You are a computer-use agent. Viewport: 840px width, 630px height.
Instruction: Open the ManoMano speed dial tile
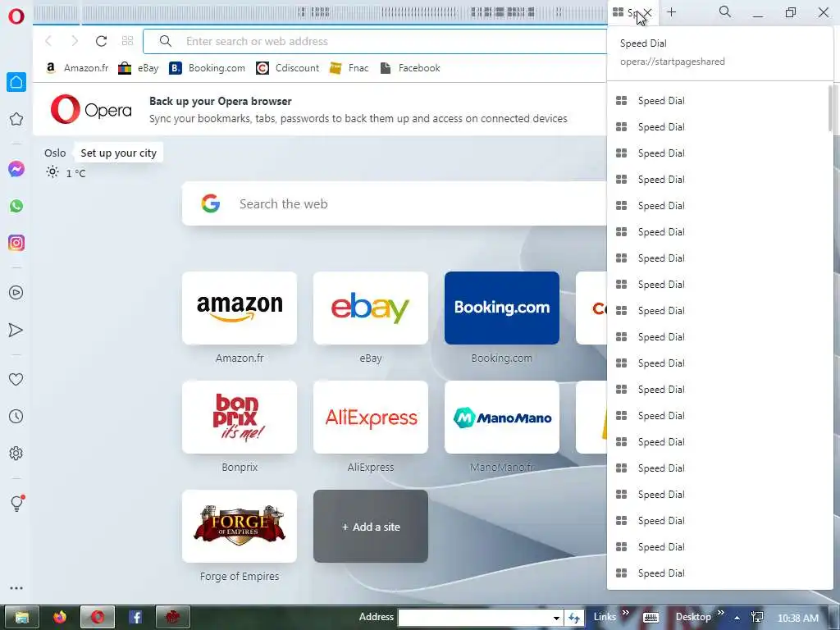click(502, 417)
